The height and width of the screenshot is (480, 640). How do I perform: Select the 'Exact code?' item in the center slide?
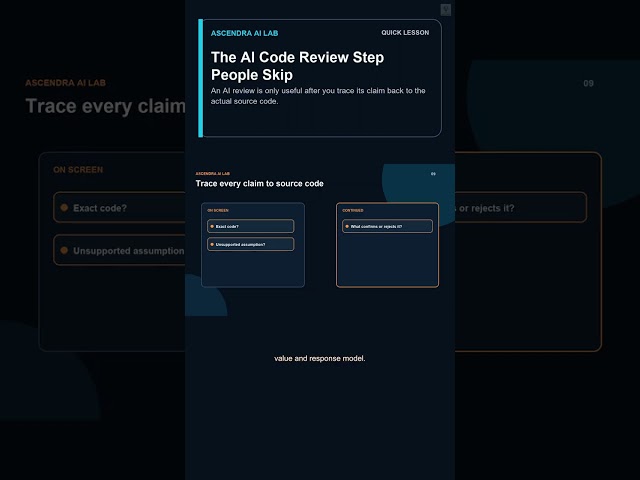pyautogui.click(x=251, y=226)
